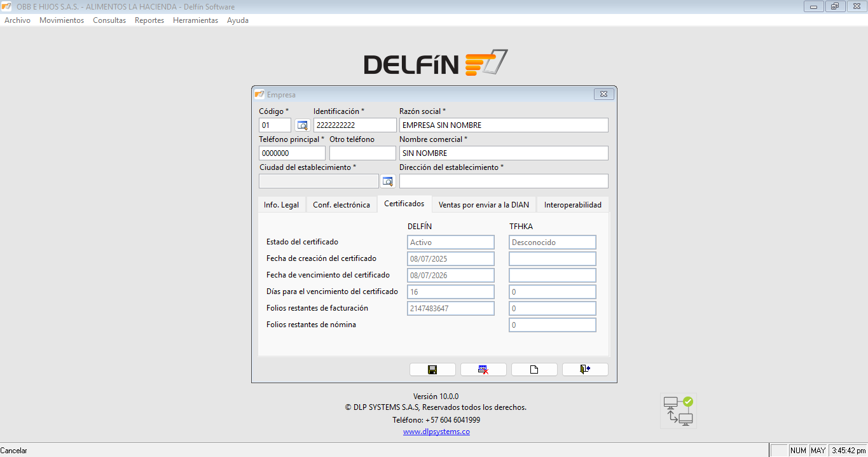The image size is (868, 457).
Task: Click the 'Teléfono: +57 604 6041999' text
Action: point(436,420)
